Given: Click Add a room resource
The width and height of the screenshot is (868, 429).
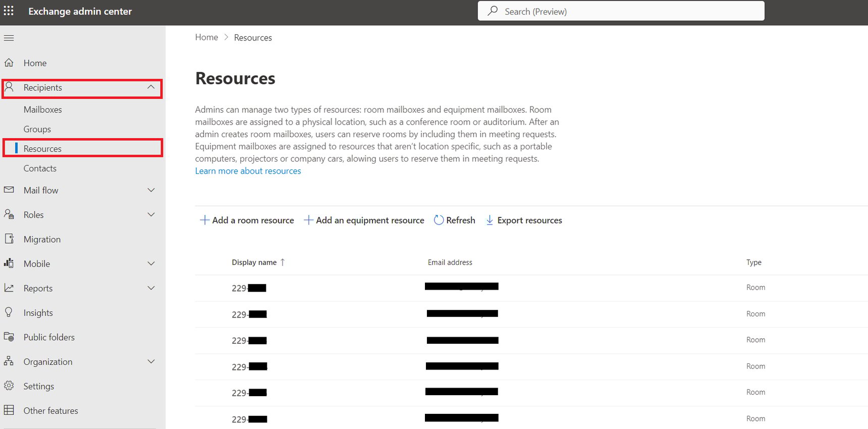Looking at the screenshot, I should (x=247, y=220).
